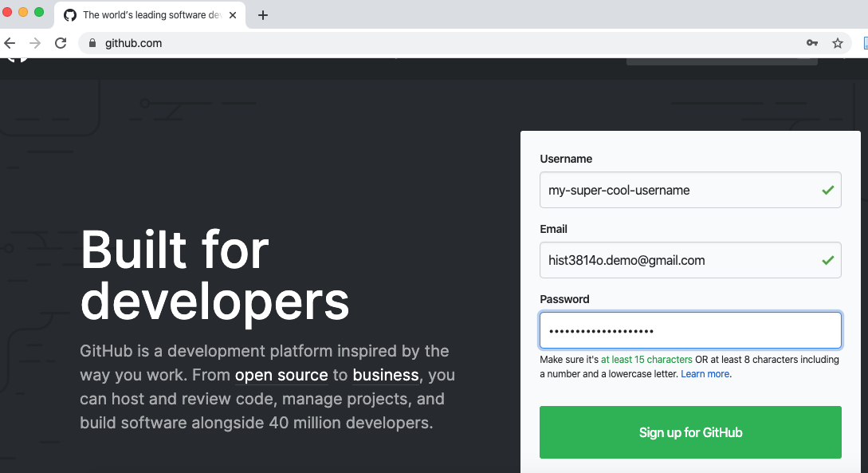Select the GitHub tab titled 'The world's leading software'
The height and width of the screenshot is (473, 868).
coord(151,15)
